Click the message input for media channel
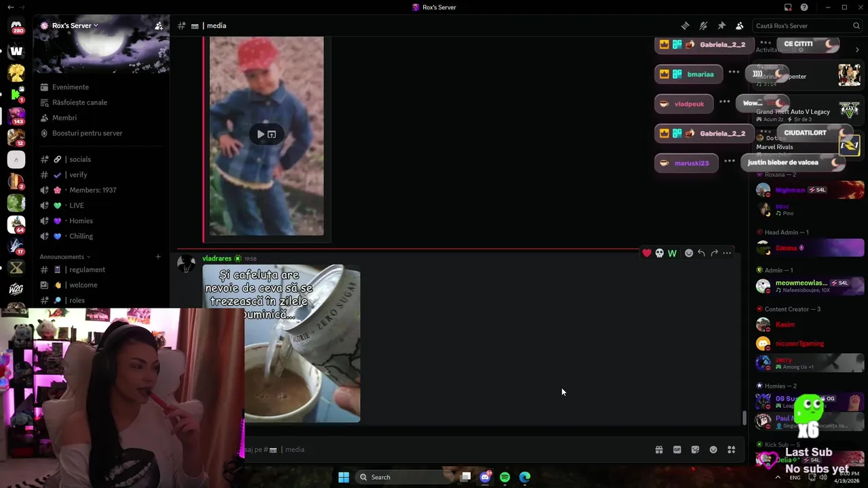Viewport: 868px width, 488px height. [x=448, y=449]
